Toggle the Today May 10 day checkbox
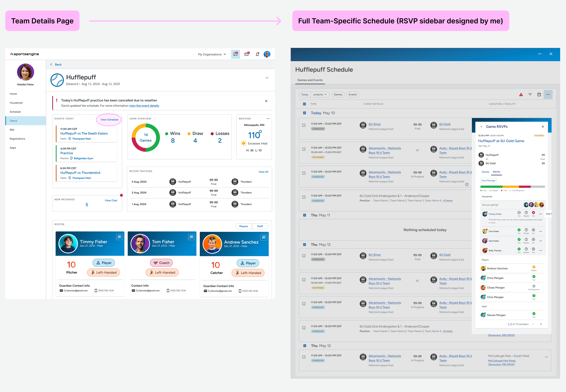This screenshot has width=566, height=392. pos(304,113)
